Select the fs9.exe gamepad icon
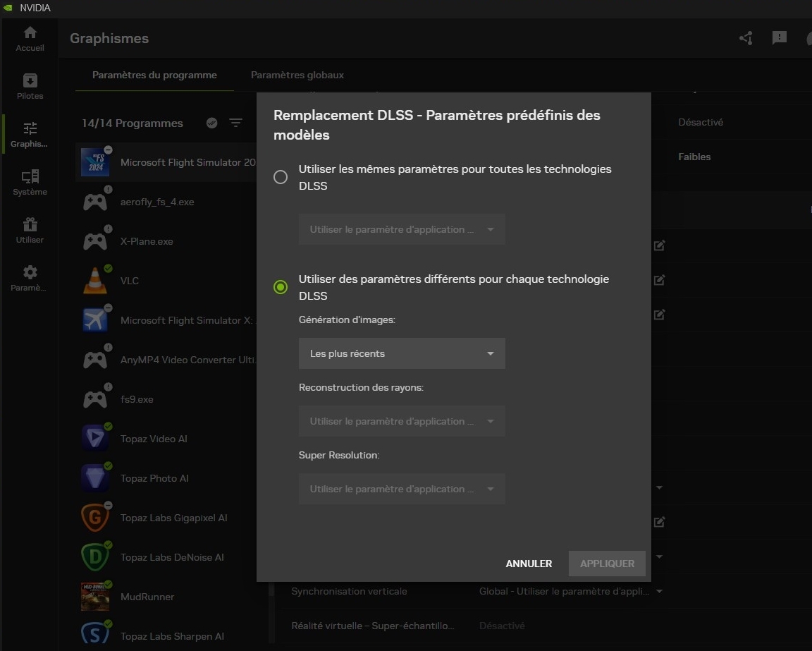The width and height of the screenshot is (812, 651). tap(95, 399)
